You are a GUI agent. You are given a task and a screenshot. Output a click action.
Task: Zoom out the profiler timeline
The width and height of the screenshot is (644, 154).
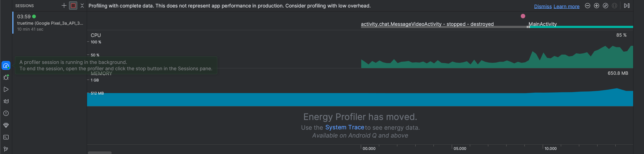[x=587, y=5]
